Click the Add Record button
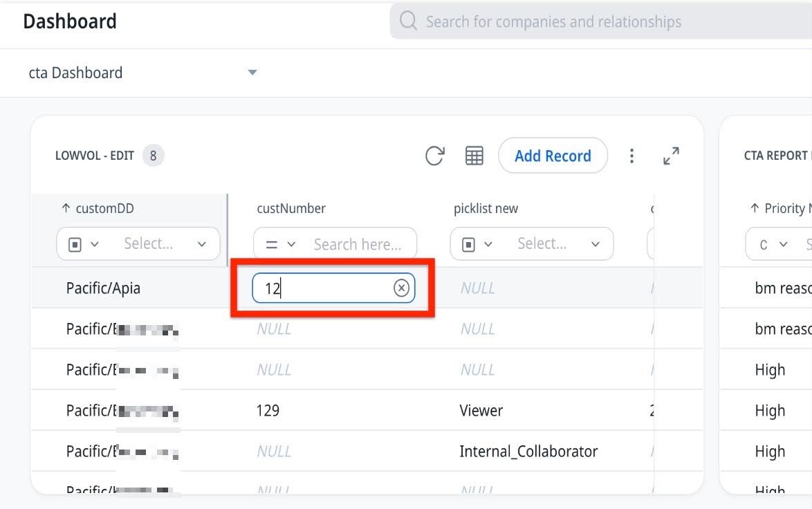This screenshot has width=812, height=509. coord(552,156)
